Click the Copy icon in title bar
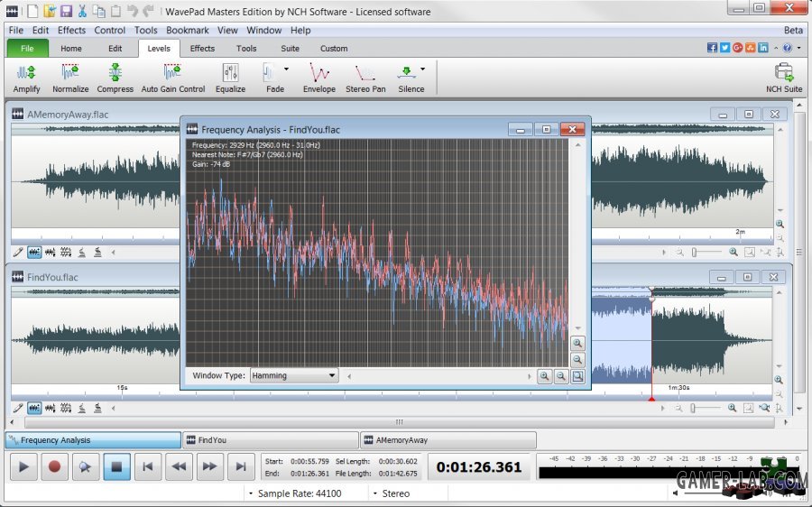This screenshot has height=507, width=812. click(99, 11)
